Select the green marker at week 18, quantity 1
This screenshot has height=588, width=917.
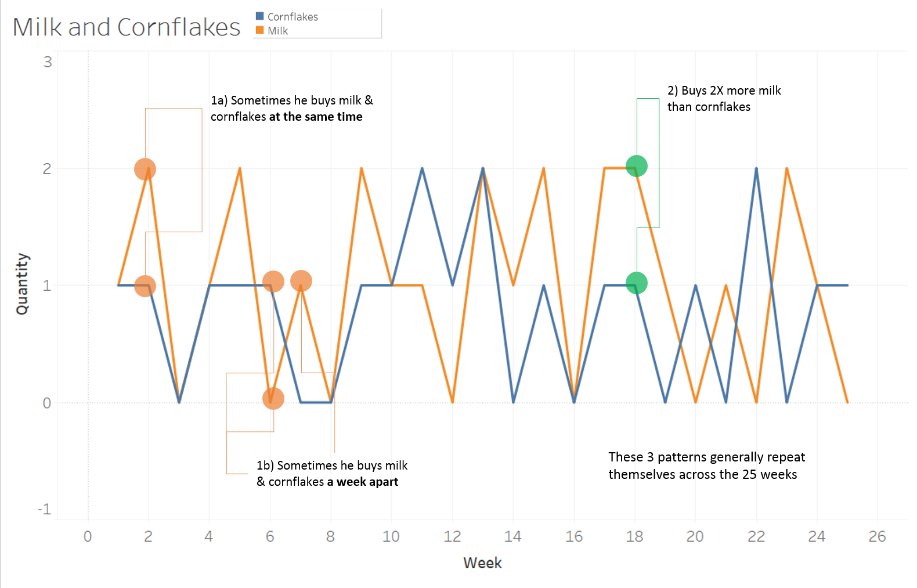tap(637, 283)
